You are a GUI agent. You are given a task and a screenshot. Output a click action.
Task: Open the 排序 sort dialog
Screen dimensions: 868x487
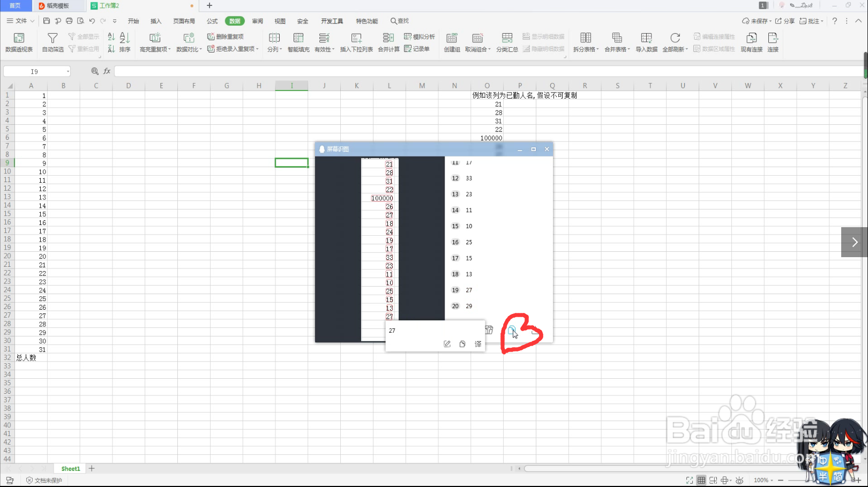pyautogui.click(x=125, y=42)
